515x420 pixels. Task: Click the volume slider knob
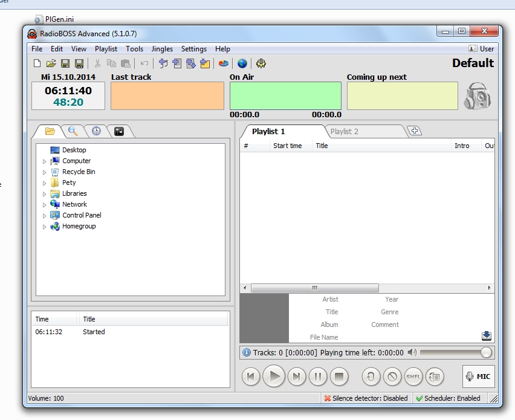click(486, 353)
